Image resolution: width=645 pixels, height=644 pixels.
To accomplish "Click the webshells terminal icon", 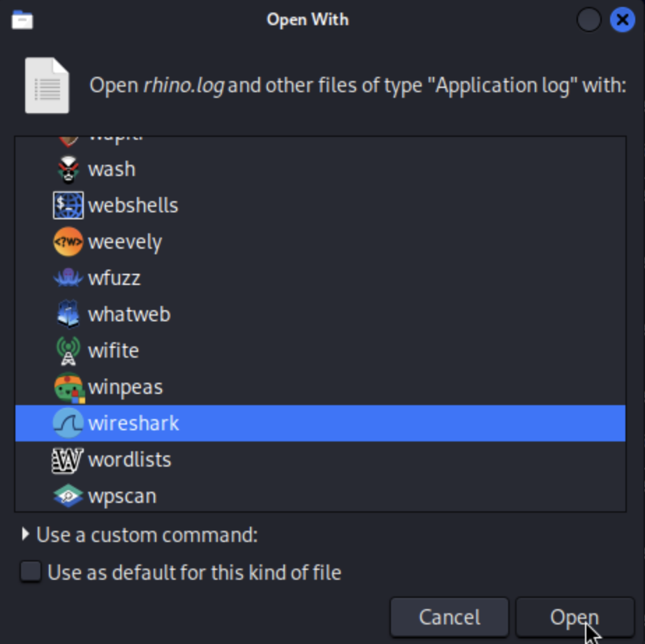I will [x=68, y=205].
